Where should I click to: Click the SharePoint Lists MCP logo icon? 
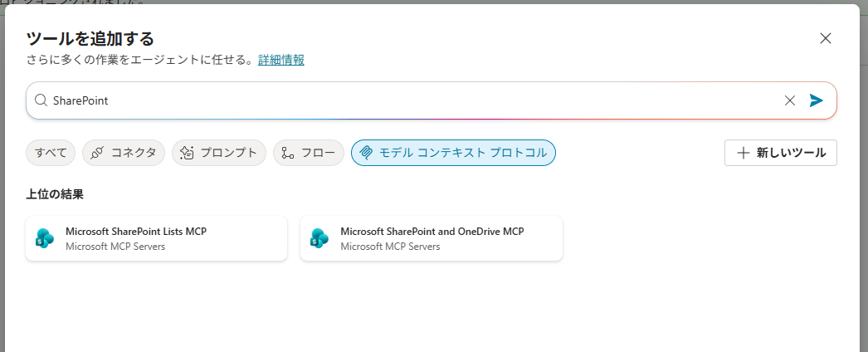coord(45,238)
